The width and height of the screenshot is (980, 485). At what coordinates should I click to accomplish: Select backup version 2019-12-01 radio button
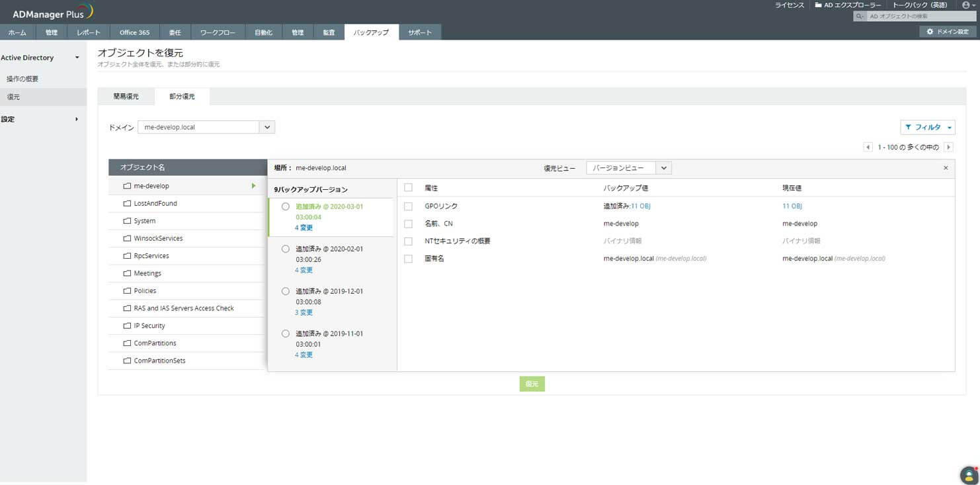[x=286, y=291]
